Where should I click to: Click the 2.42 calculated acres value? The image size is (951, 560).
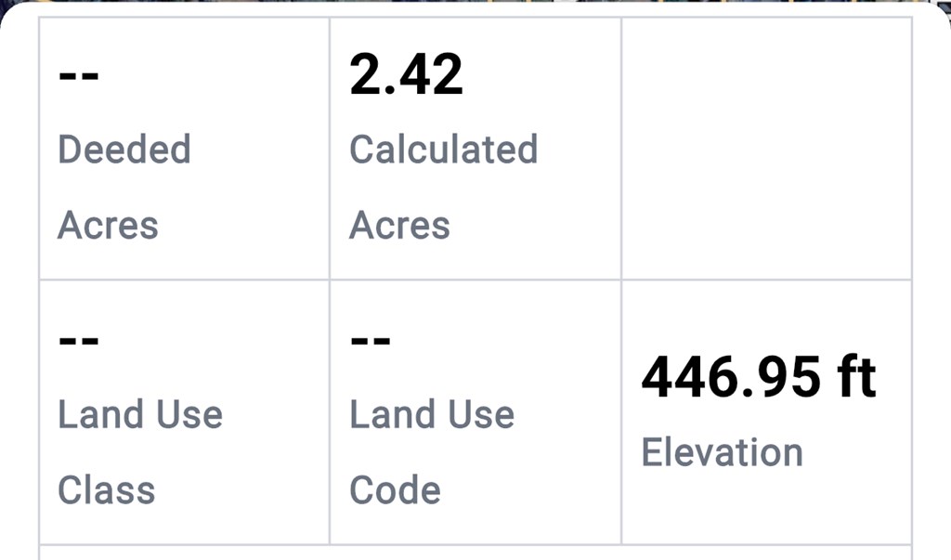tap(406, 73)
